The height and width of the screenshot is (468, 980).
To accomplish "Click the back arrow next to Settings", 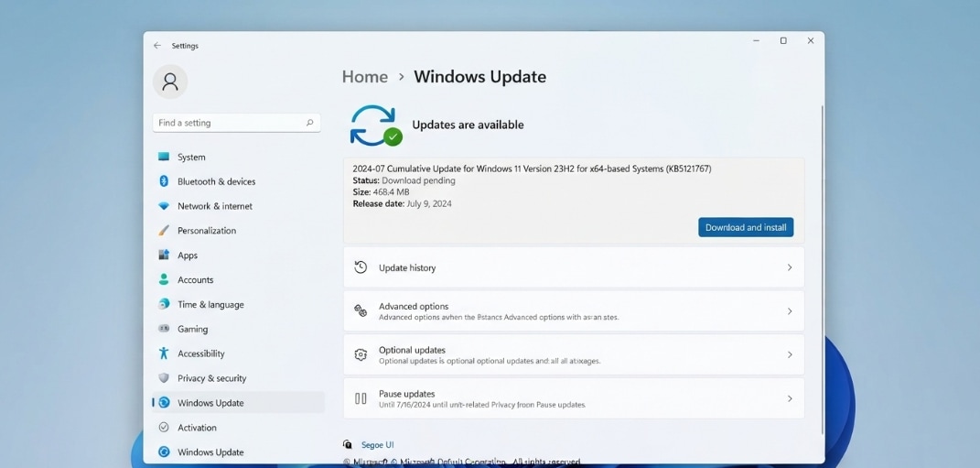I will (x=156, y=46).
